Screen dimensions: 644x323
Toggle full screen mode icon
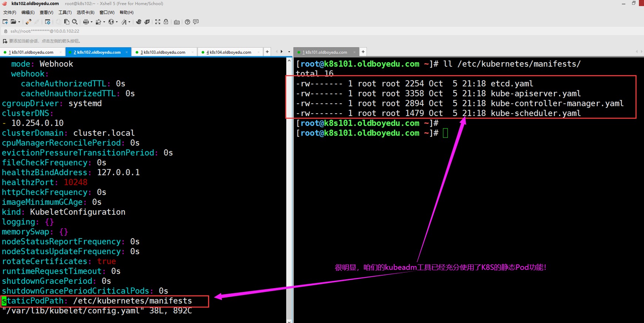[158, 22]
